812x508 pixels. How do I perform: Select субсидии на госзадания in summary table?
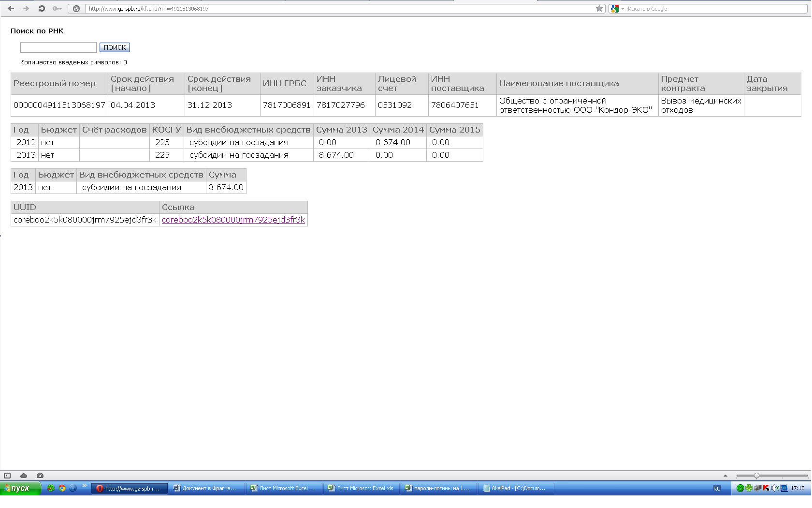(142, 188)
